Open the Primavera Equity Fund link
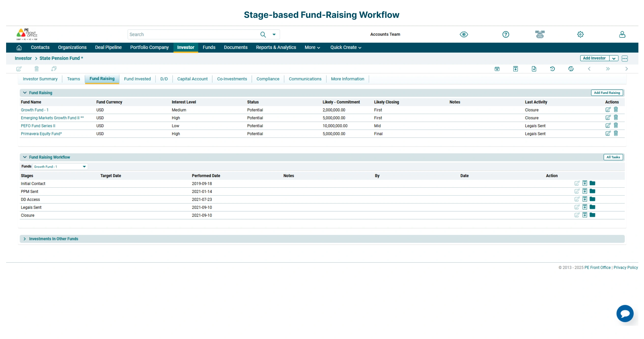Image resolution: width=644 pixels, height=339 pixels. click(41, 134)
